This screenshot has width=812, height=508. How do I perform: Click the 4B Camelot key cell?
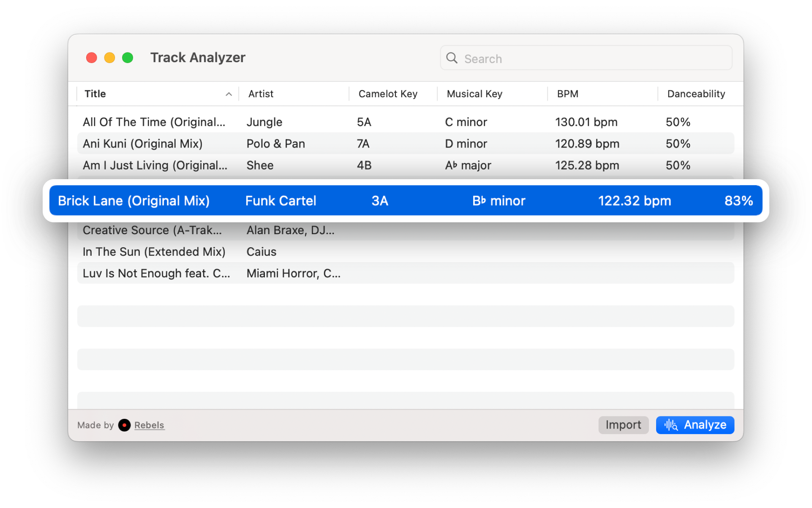pos(364,165)
